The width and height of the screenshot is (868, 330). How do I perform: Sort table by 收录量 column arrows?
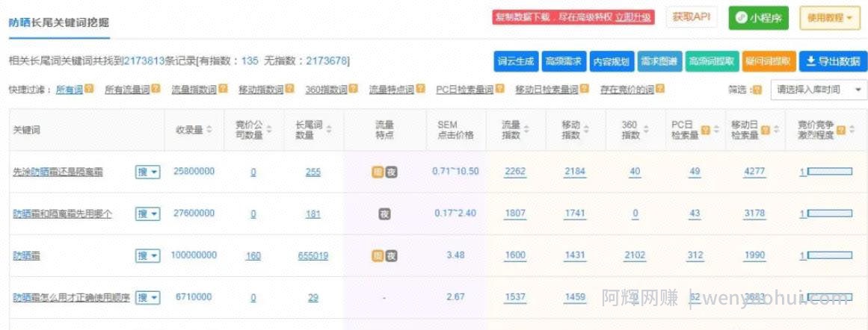click(209, 129)
